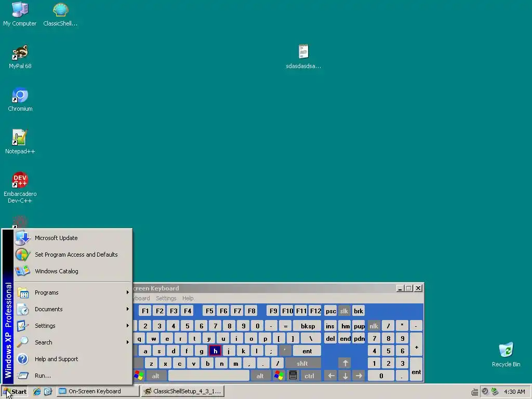532x399 pixels.
Task: Expand the Settings submenu in Start menu
Action: [73, 326]
